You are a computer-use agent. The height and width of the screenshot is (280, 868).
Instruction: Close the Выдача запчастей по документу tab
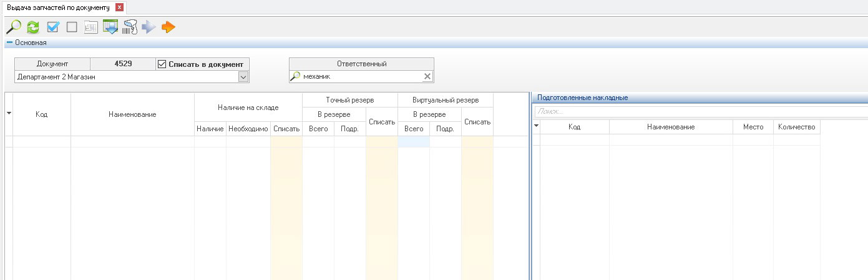119,7
